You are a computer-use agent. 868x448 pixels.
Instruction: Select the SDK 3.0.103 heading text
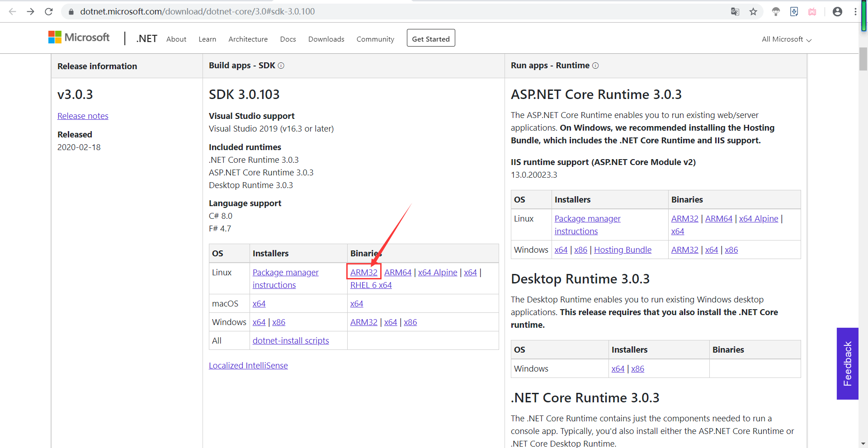(x=244, y=94)
